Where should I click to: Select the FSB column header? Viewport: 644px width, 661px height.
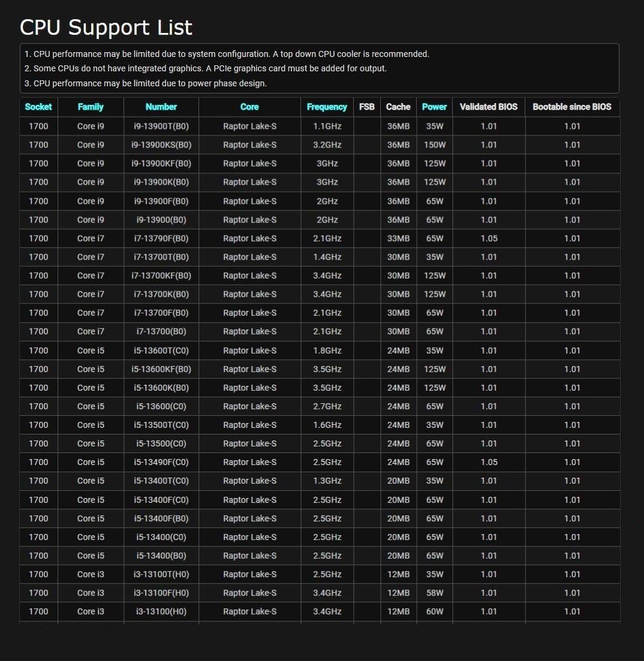[366, 107]
